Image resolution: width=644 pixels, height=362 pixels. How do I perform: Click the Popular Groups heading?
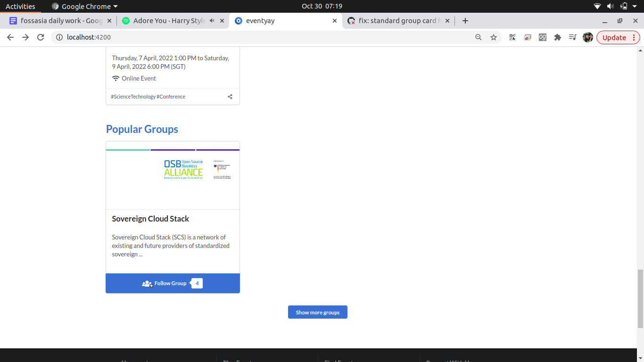[x=142, y=129]
